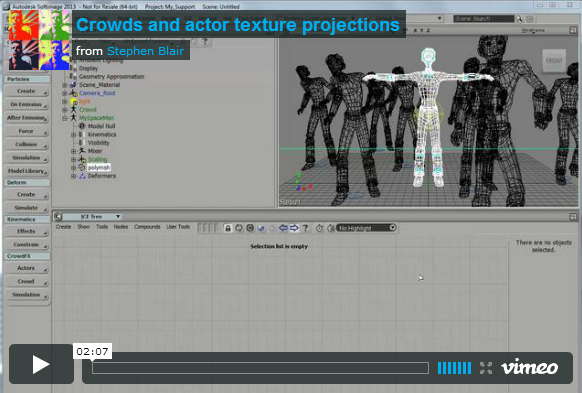Seek along the video progress bar
The image size is (582, 393).
pos(260,368)
